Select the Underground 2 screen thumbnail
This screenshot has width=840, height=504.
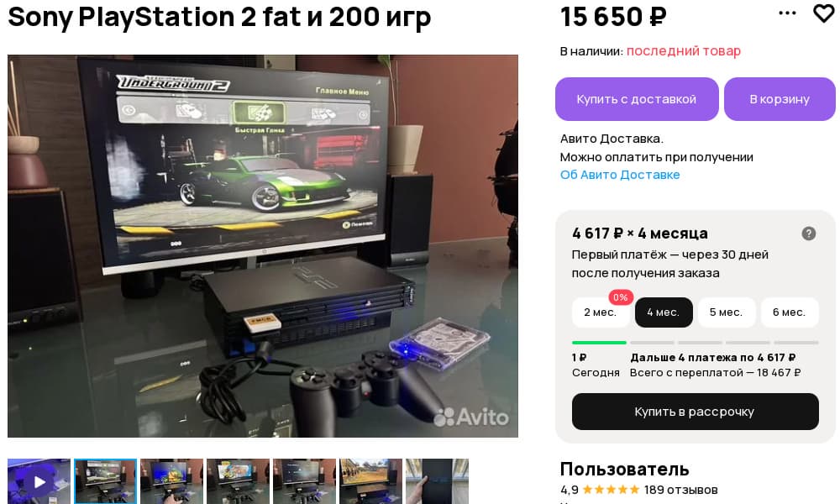(106, 481)
